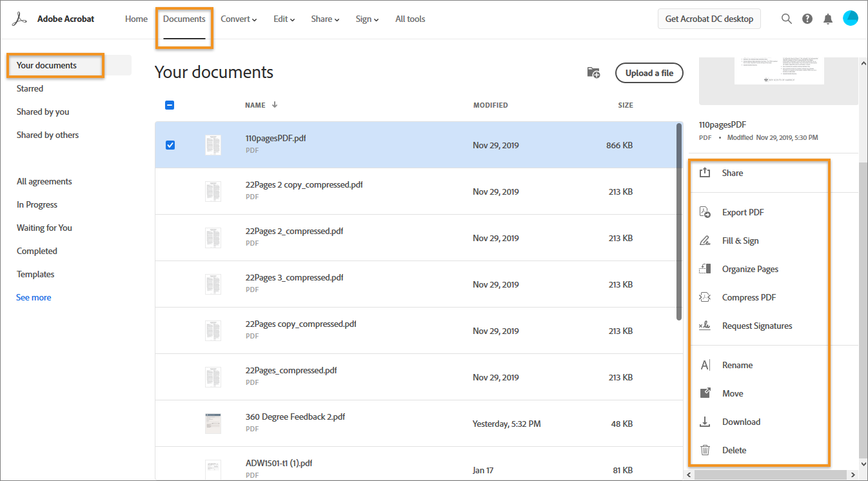Image resolution: width=868 pixels, height=481 pixels.
Task: Click the 'Yesterday, 5:32 PM' modified date
Action: 506,424
